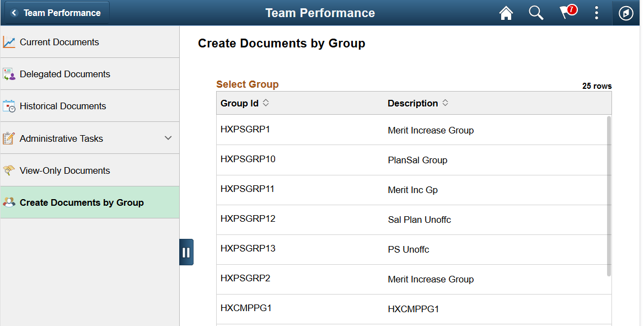
Task: Click the Delegated Documents icon
Action: (9, 74)
